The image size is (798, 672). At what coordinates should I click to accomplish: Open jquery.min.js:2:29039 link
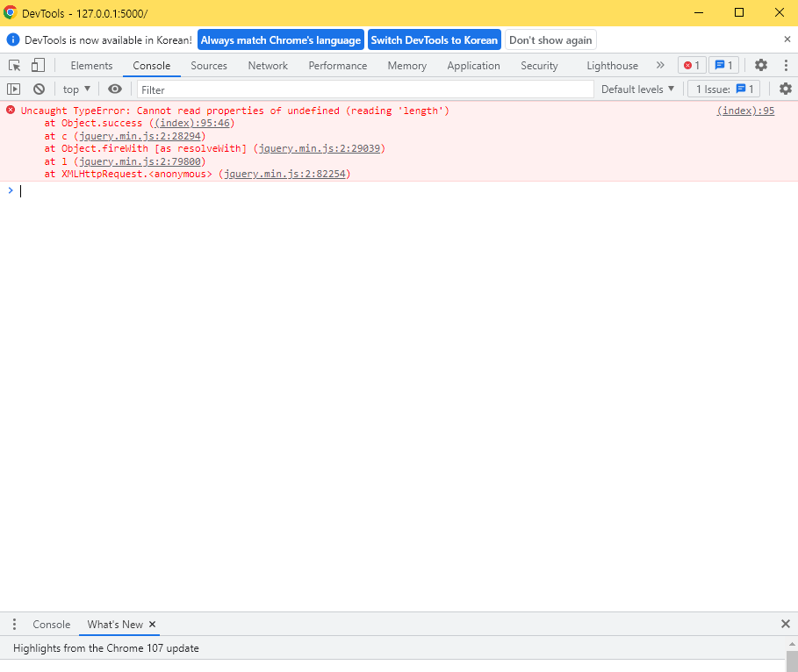coord(319,148)
